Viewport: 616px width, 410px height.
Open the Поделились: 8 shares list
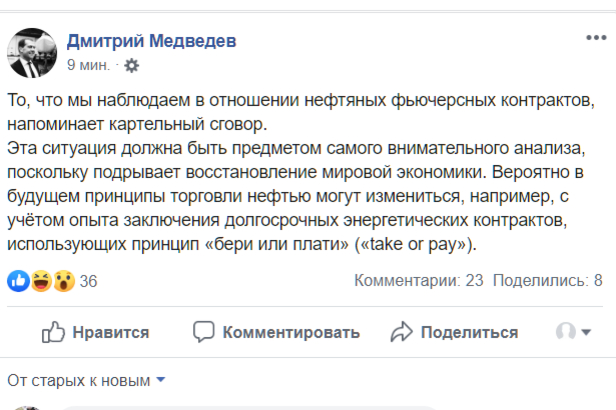(548, 280)
